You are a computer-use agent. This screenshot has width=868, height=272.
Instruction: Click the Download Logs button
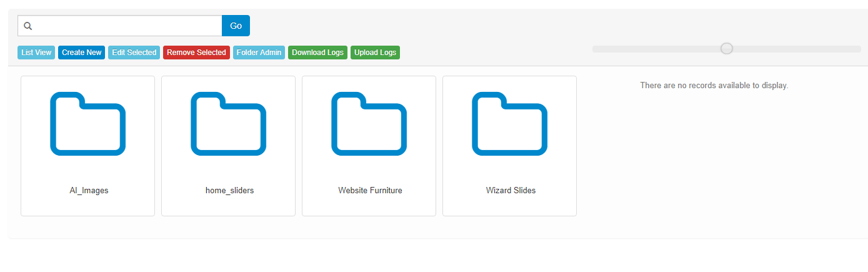[317, 53]
